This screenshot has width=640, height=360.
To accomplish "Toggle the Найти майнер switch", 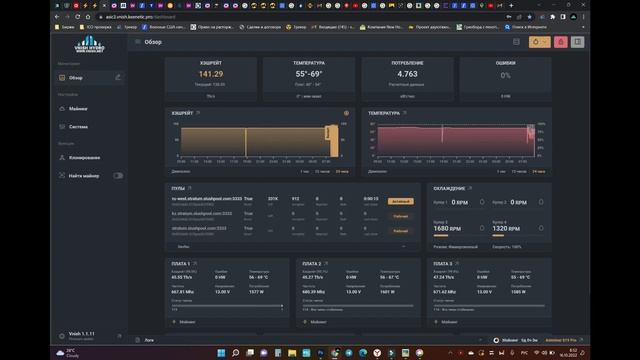I will [118, 176].
